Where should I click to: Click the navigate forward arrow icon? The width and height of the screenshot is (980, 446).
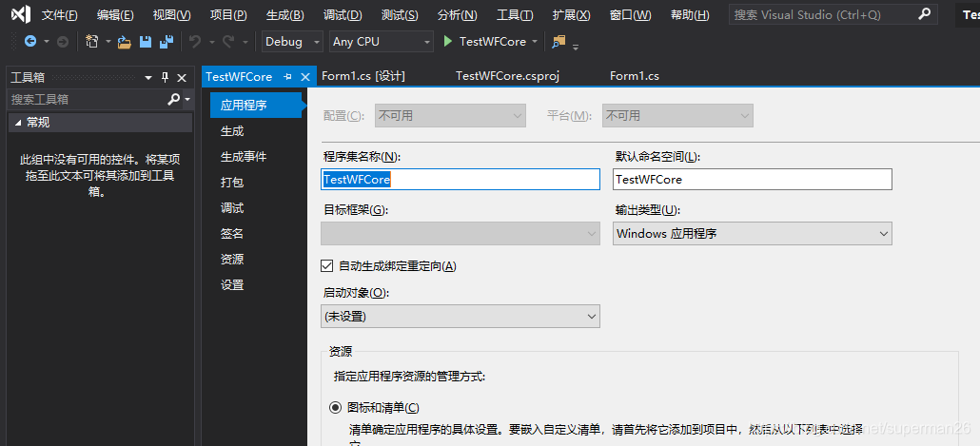pyautogui.click(x=63, y=42)
